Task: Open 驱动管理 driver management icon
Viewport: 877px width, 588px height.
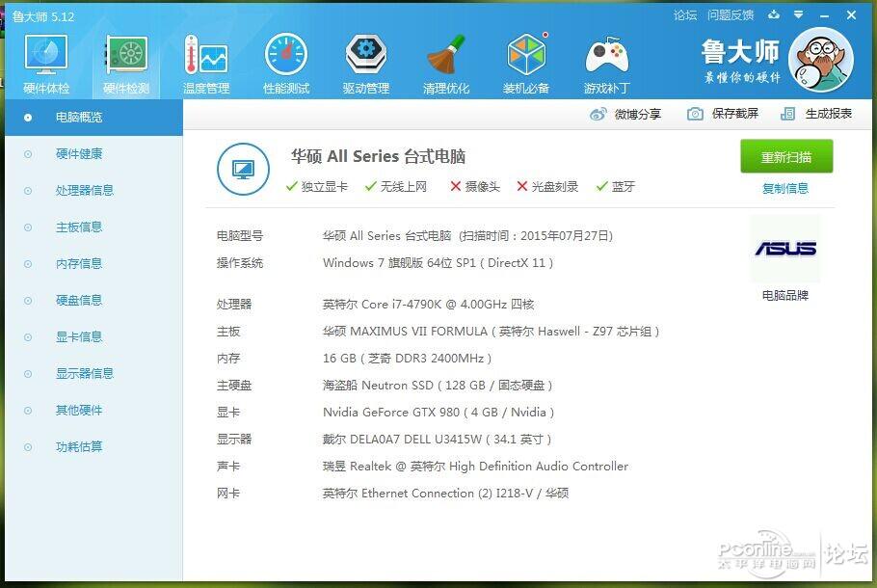Action: coord(366,55)
